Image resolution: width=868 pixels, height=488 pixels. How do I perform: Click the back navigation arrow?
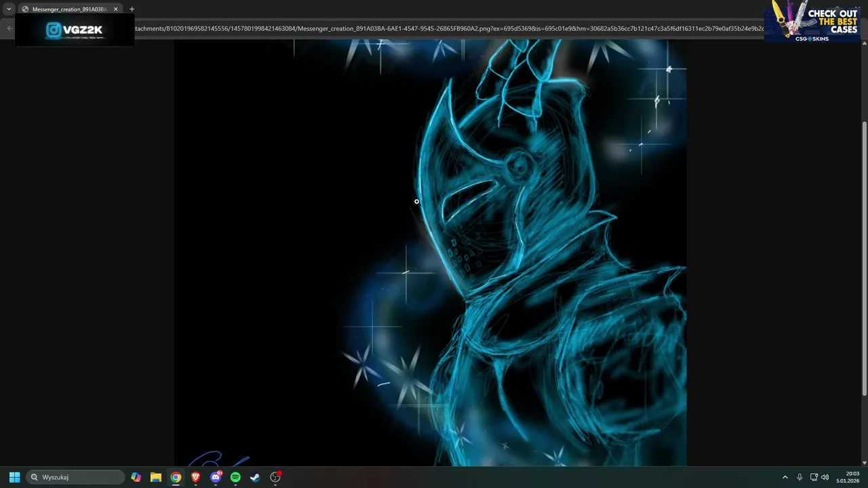click(x=9, y=28)
